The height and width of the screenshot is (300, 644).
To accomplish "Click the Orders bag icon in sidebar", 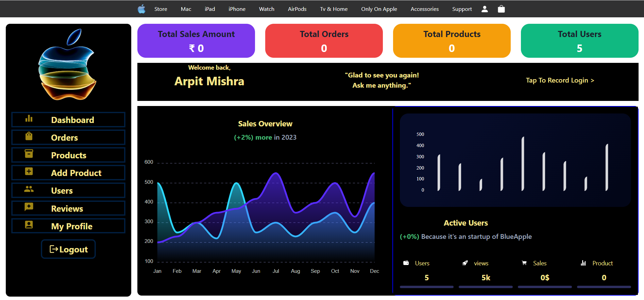I will 29,136.
